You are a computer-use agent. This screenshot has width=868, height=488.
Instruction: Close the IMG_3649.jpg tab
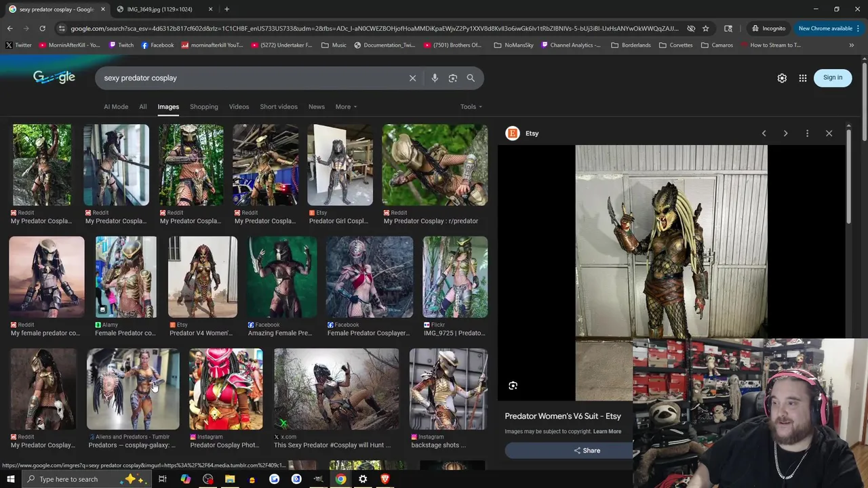click(x=210, y=9)
